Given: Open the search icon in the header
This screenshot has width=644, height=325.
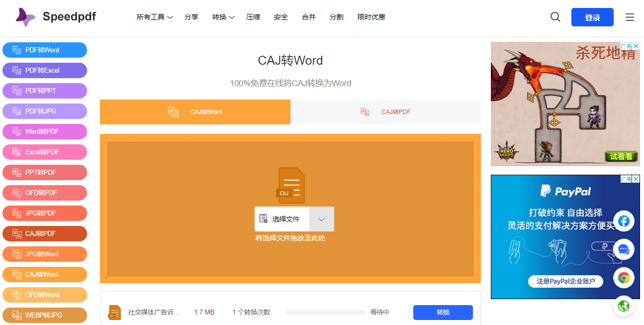Looking at the screenshot, I should pos(555,16).
